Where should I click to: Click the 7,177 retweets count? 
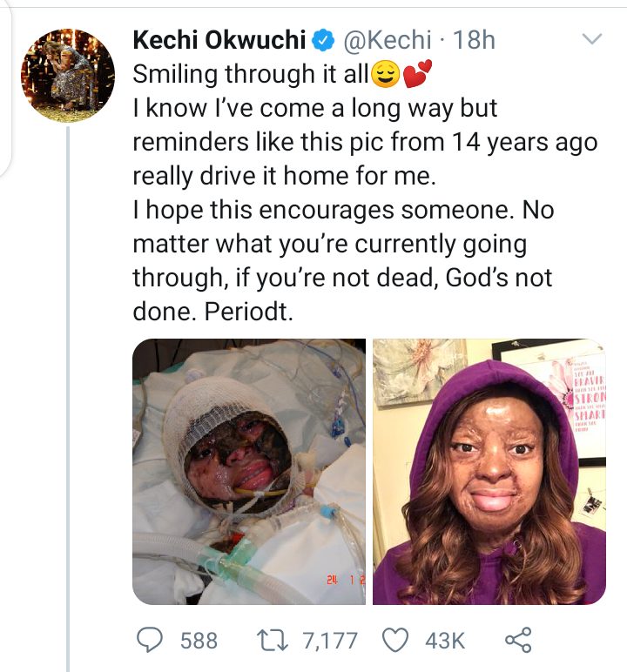pos(329,641)
